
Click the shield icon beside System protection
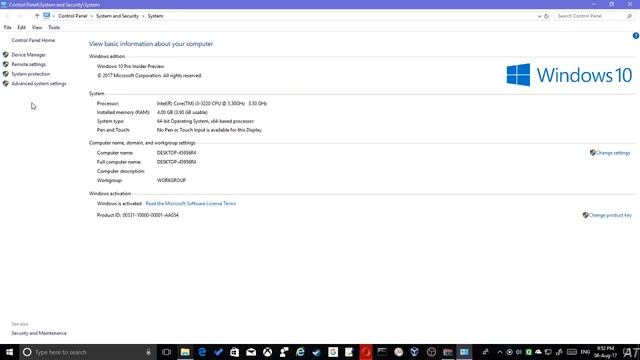[x=6, y=74]
